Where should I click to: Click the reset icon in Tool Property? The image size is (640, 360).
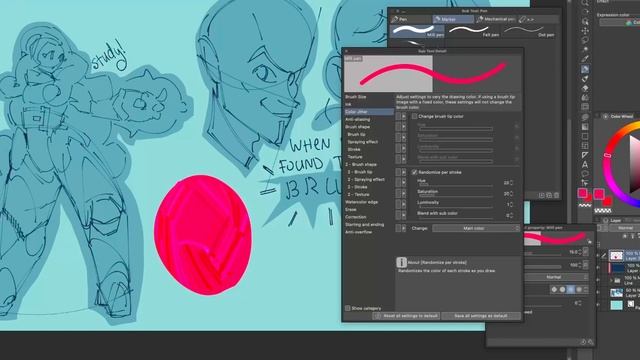click(583, 342)
